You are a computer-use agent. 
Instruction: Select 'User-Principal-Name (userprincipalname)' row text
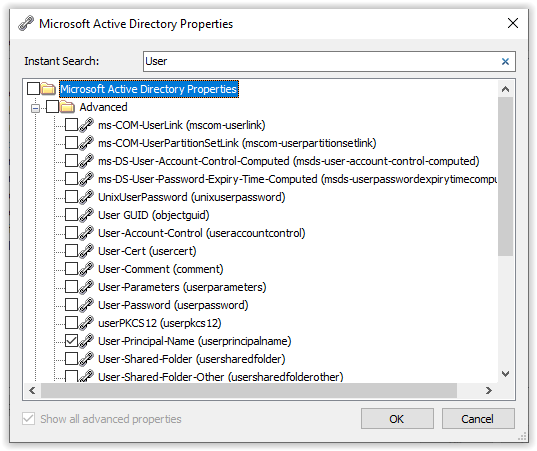coord(195,341)
